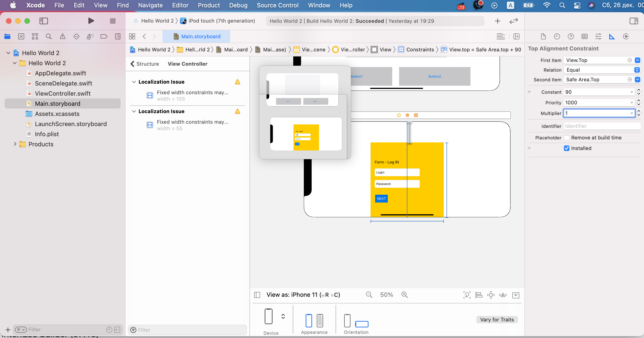Zoom out the storyboard canvas
Image resolution: width=644 pixels, height=338 pixels.
click(369, 295)
